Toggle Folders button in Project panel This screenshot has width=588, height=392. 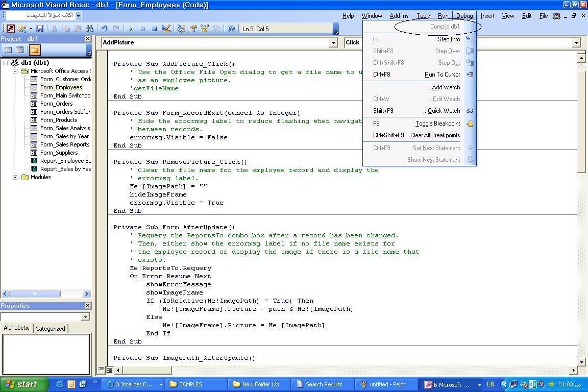(35, 50)
